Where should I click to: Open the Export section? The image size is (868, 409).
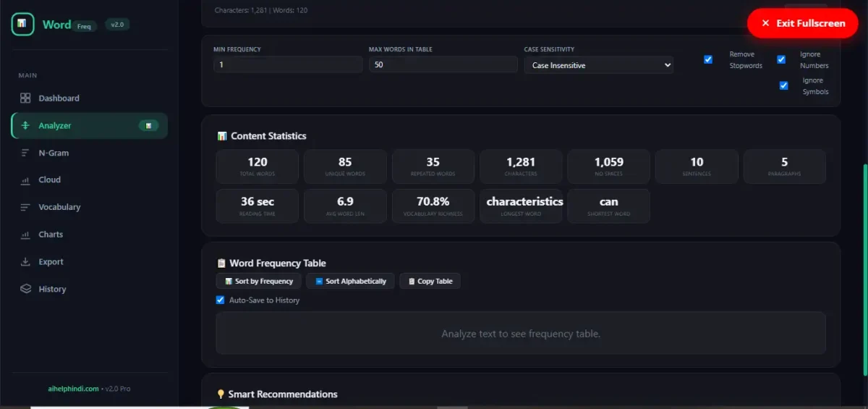coord(89,262)
